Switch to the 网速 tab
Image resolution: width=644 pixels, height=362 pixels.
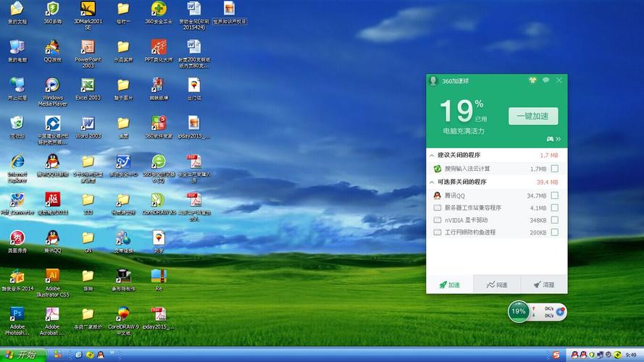click(496, 285)
